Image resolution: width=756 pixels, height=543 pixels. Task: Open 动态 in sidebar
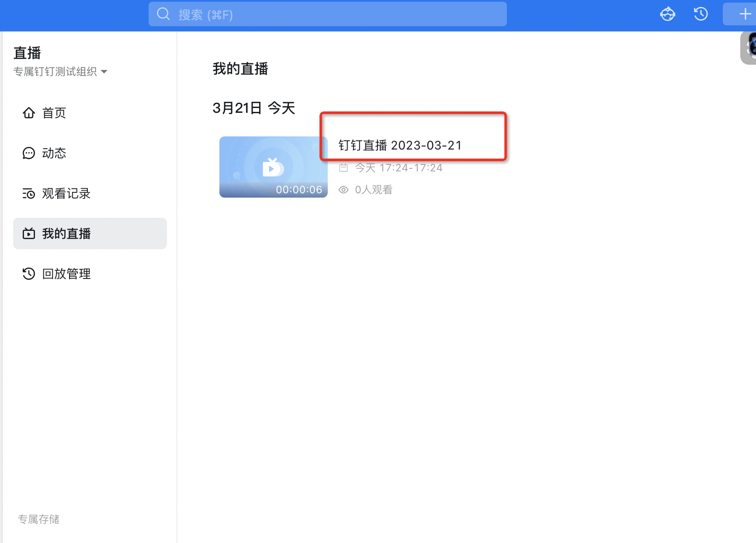click(90, 153)
